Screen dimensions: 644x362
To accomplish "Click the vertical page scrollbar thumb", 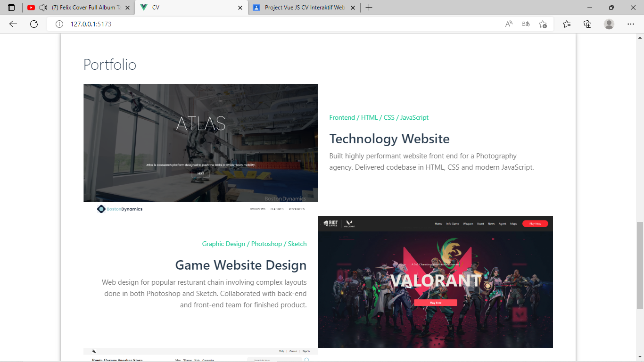I will point(640,265).
